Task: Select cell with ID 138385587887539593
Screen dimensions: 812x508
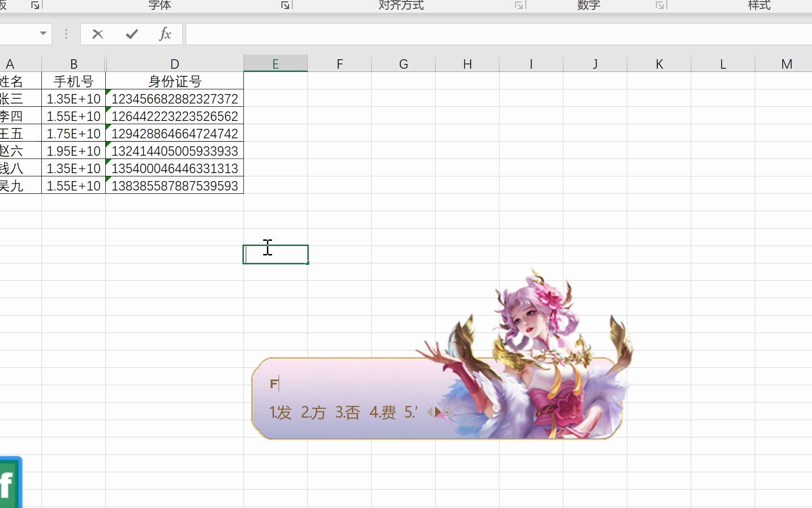Action: tap(175, 185)
